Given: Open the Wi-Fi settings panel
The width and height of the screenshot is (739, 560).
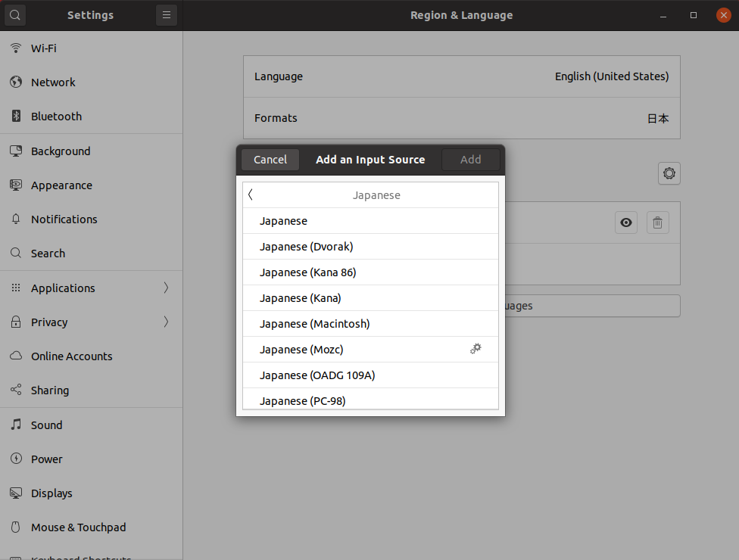Looking at the screenshot, I should 92,48.
